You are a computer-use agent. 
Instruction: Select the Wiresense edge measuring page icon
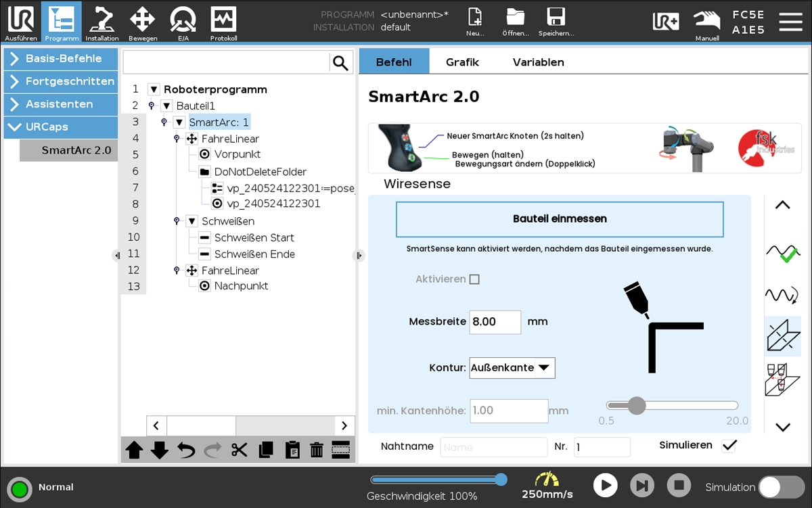click(x=783, y=337)
